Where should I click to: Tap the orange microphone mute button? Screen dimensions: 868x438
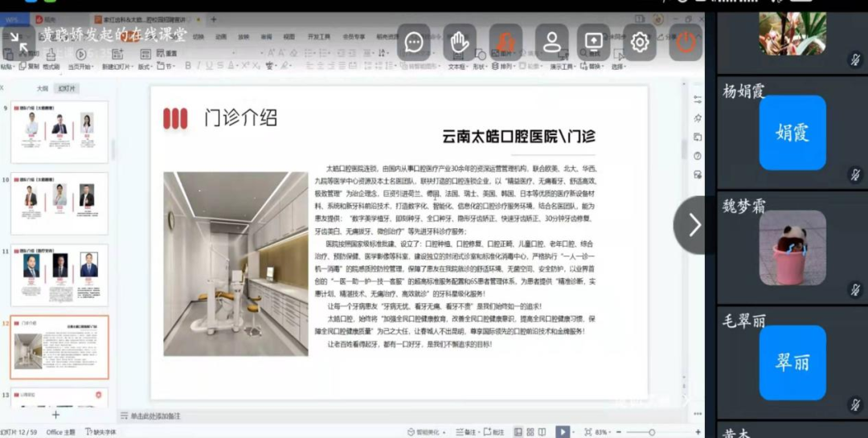coord(506,42)
